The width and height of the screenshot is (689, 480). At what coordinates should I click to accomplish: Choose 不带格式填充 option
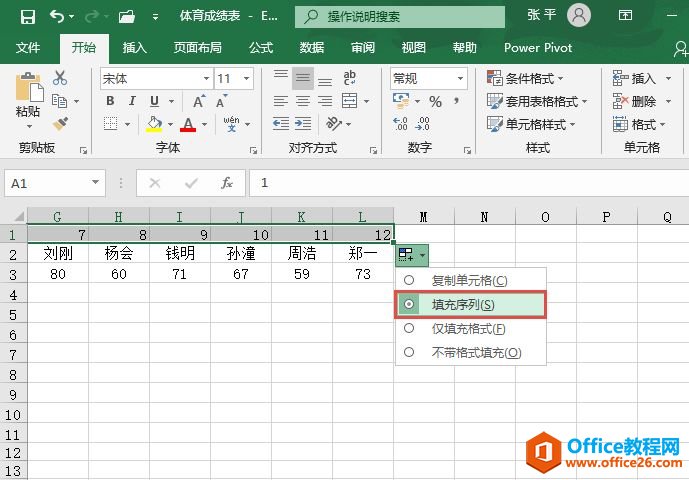(471, 353)
